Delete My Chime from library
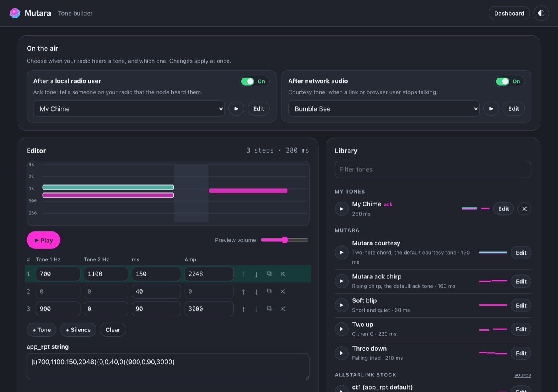This screenshot has height=392, width=558. click(524, 209)
